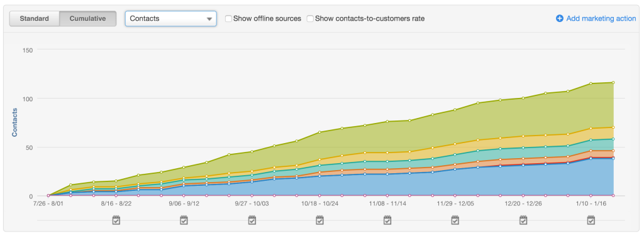
Task: Enable Show contacts-to-customers rate checkbox
Action: pyautogui.click(x=311, y=18)
